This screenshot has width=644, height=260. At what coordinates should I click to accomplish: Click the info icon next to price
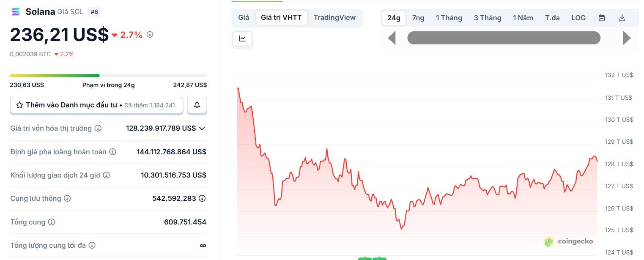point(150,35)
